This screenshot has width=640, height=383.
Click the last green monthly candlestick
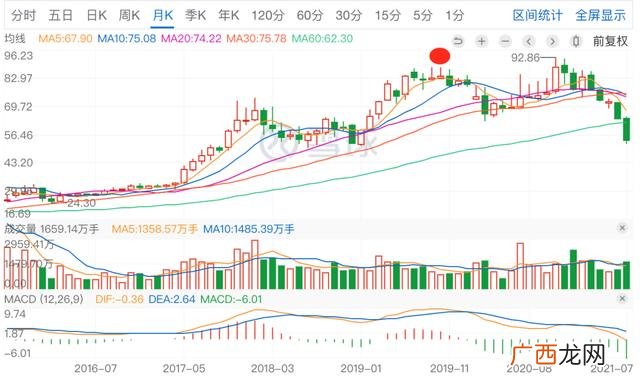click(627, 129)
